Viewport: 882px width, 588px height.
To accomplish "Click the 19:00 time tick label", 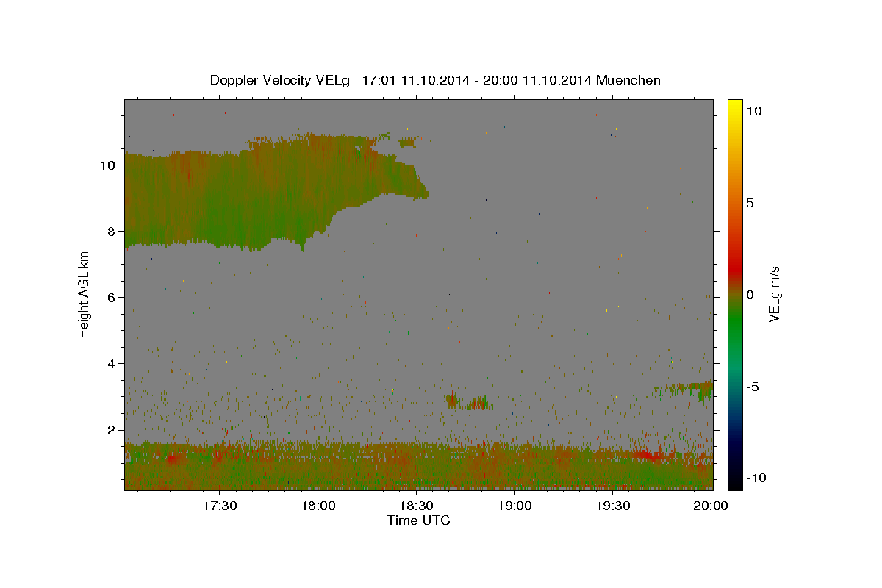I will (514, 506).
